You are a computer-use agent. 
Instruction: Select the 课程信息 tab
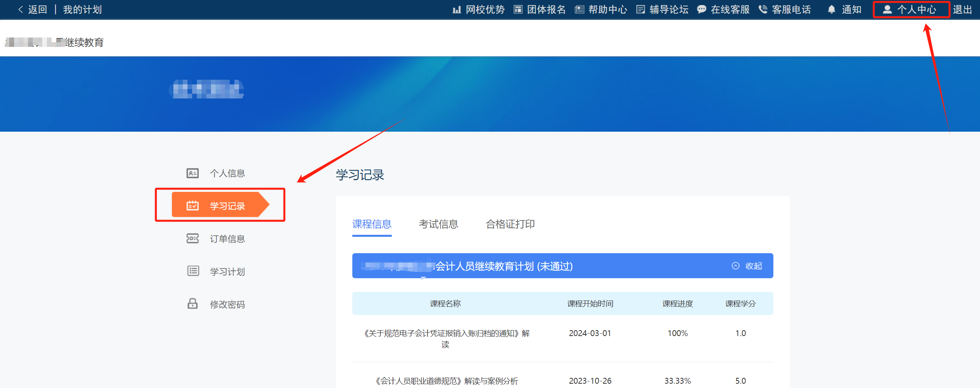click(371, 224)
